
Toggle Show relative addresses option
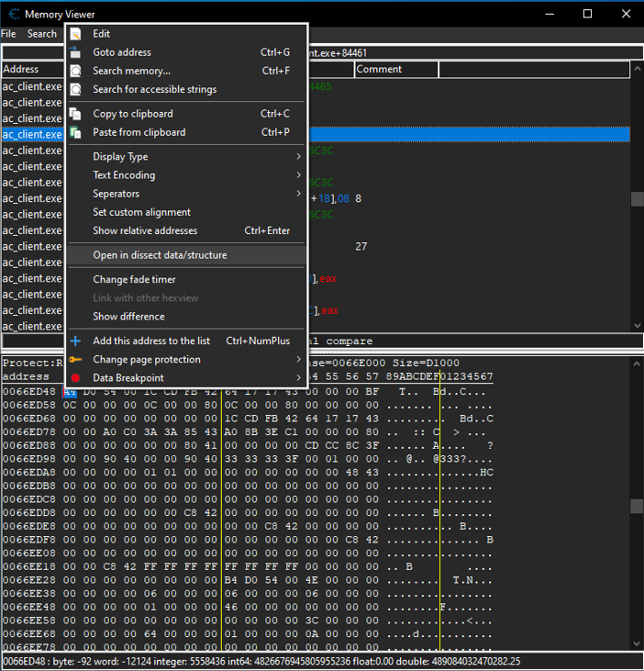click(x=144, y=231)
